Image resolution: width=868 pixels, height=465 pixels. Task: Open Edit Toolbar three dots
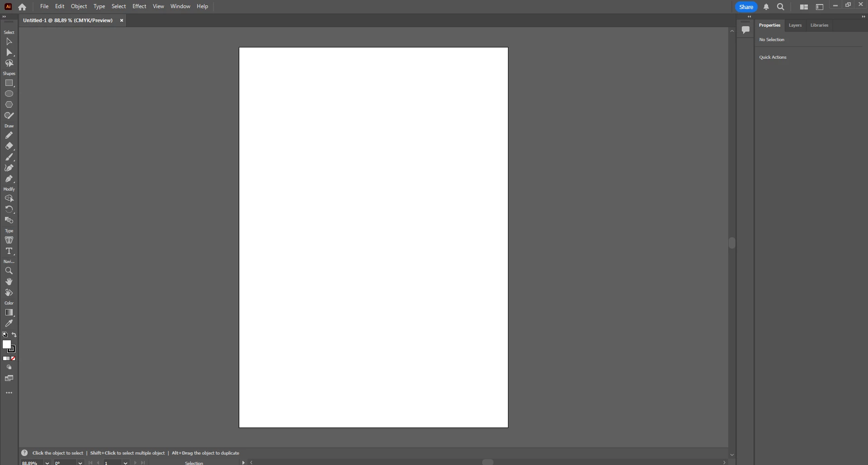[9, 393]
